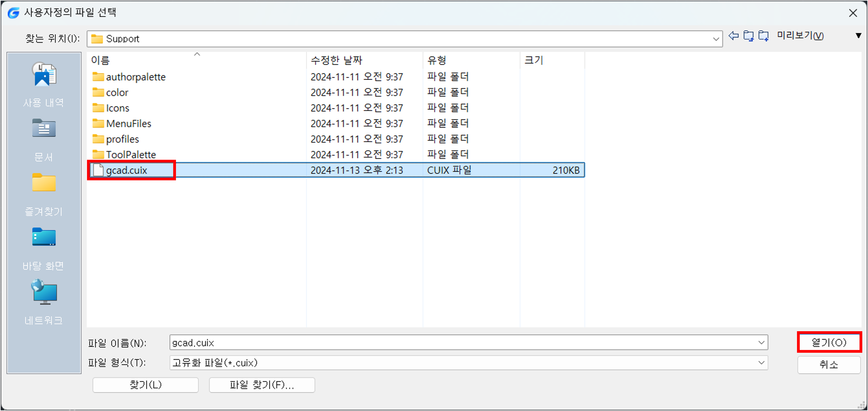Expand the file type (파일 형식) dropdown arrow
The image size is (868, 411).
coord(761,363)
